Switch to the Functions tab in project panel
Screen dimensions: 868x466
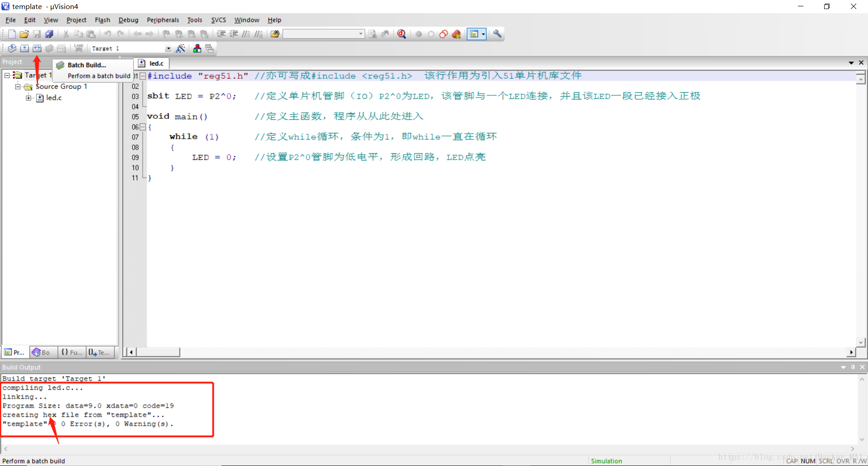[71, 352]
